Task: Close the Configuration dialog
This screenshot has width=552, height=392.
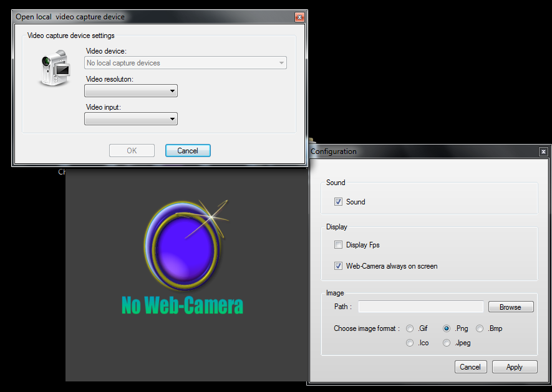Action: pos(543,151)
